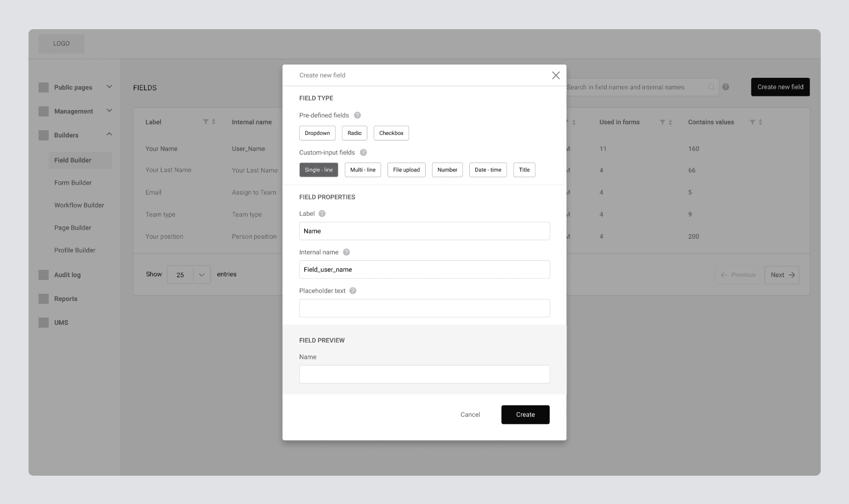849x504 pixels.
Task: Click the help icon beside the Label field
Action: coord(322,214)
